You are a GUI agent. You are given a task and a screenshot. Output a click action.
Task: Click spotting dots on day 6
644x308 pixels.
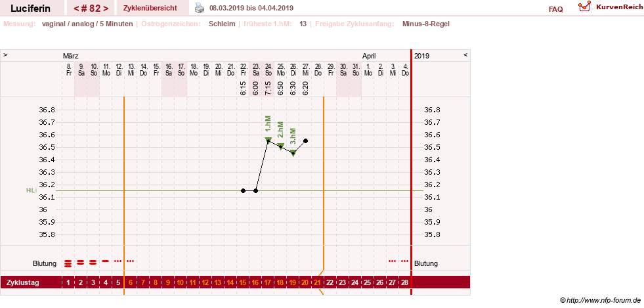130,261
